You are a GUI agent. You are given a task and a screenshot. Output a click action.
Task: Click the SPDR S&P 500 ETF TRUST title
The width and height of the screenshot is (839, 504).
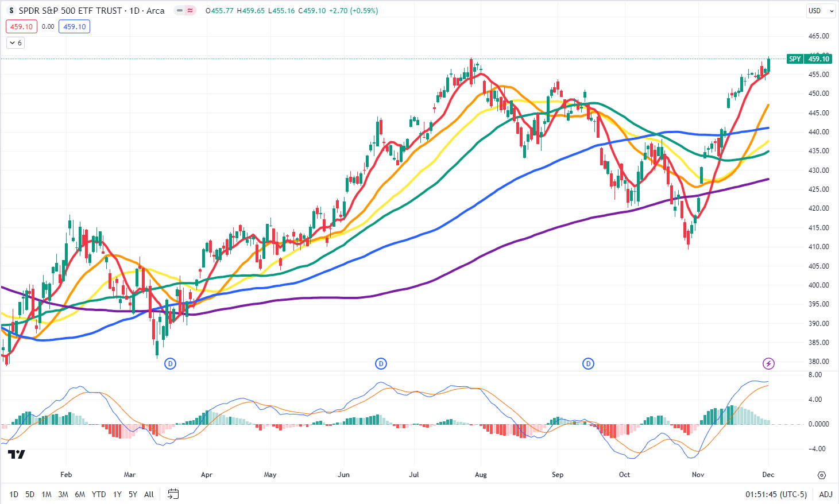point(71,11)
